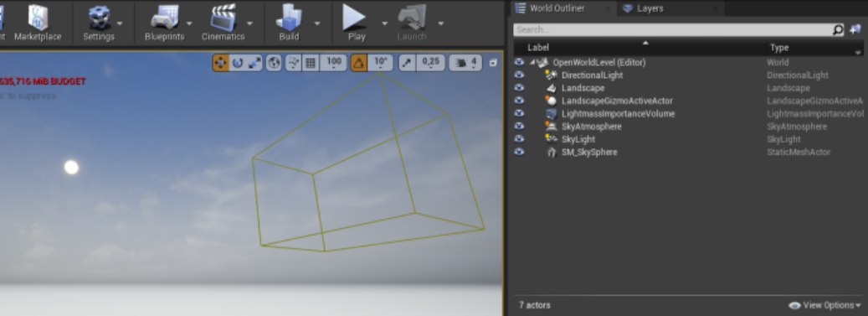Viewport: 868px width, 316px height.
Task: Select LightmassImportanceVolume in the outliner
Action: point(618,114)
